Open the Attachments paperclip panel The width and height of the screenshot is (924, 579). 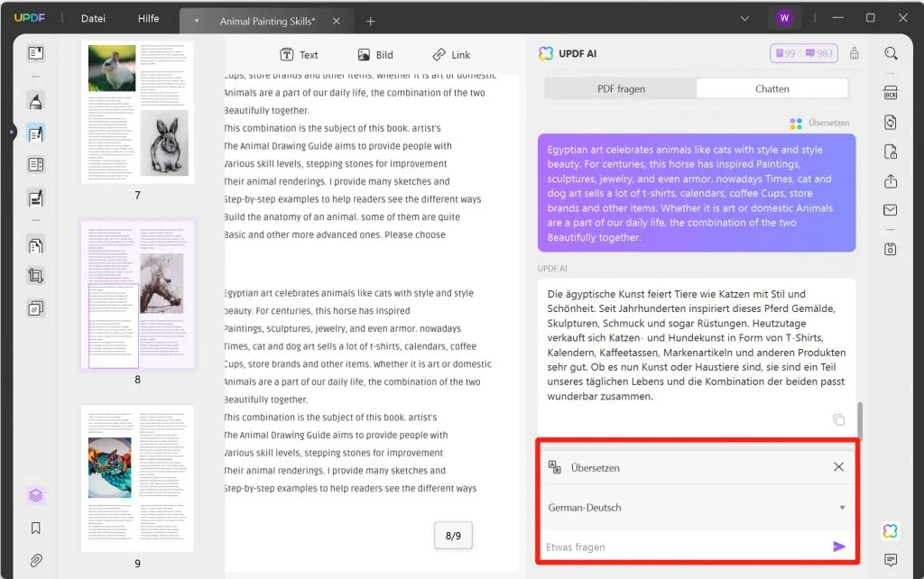[x=35, y=560]
